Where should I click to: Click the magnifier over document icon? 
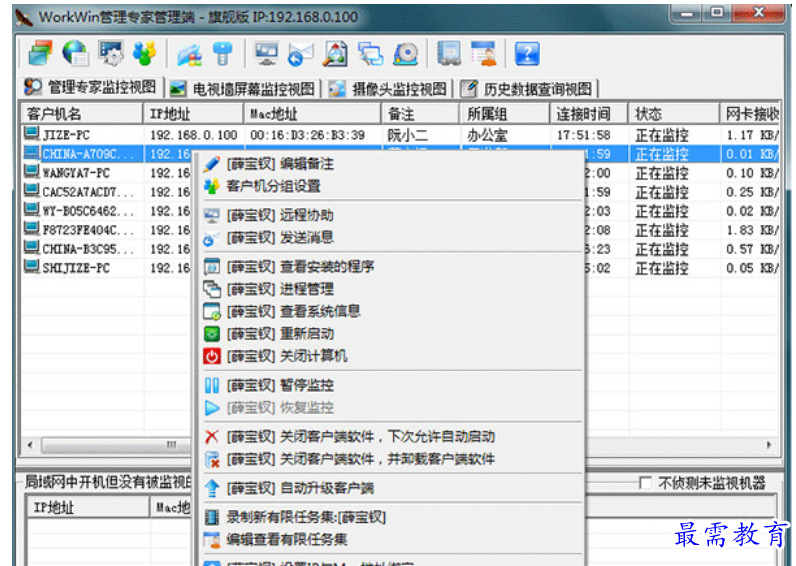click(x=336, y=54)
